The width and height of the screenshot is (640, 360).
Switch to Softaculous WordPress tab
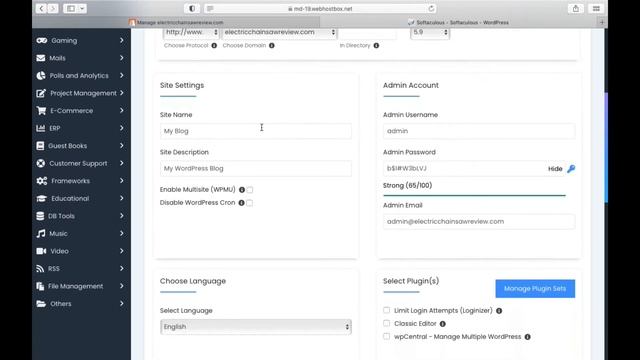pos(459,22)
